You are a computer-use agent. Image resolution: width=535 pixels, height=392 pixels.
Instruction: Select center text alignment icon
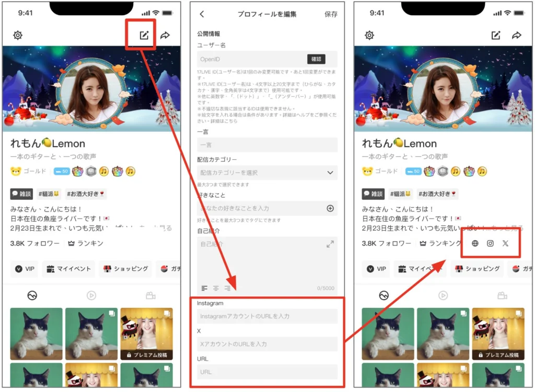(216, 288)
